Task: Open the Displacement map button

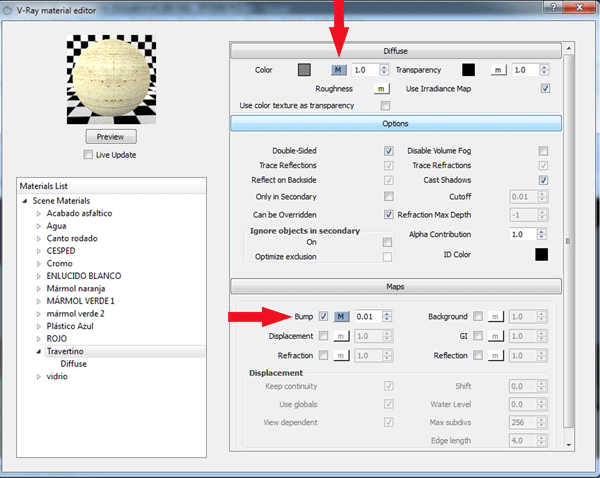Action: [341, 336]
